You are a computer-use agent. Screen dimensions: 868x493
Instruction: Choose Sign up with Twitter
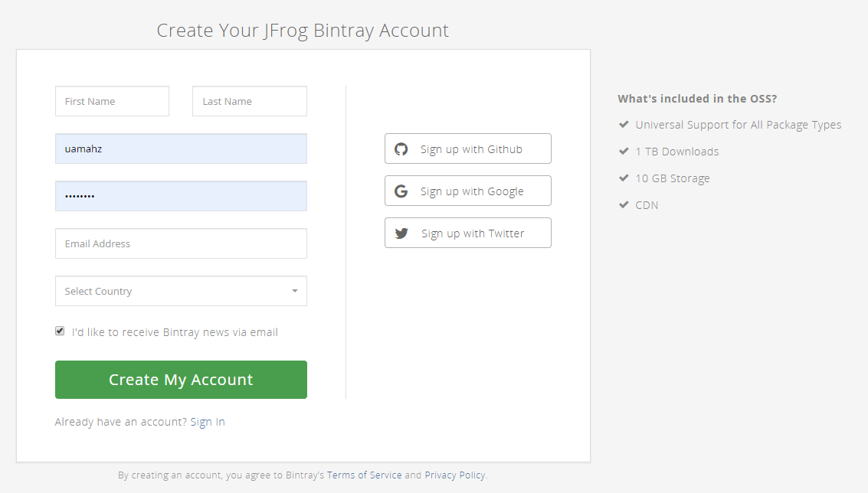pos(467,233)
